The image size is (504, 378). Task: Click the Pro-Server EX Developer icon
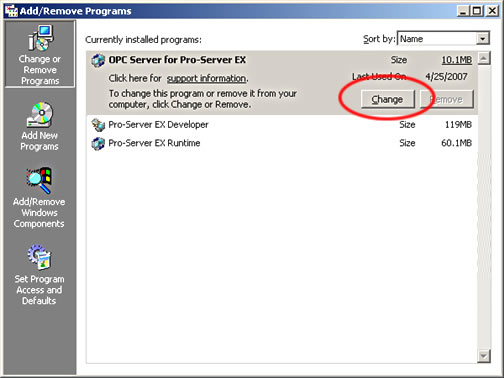(x=98, y=125)
